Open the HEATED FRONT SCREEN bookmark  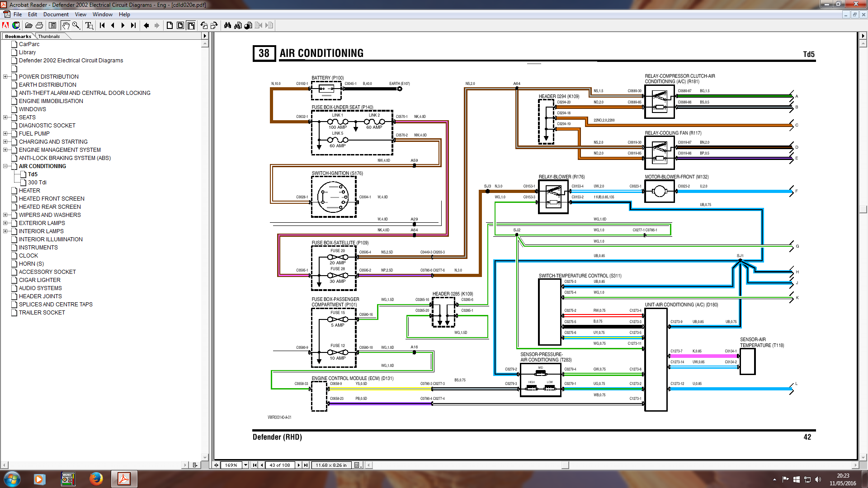pyautogui.click(x=52, y=199)
